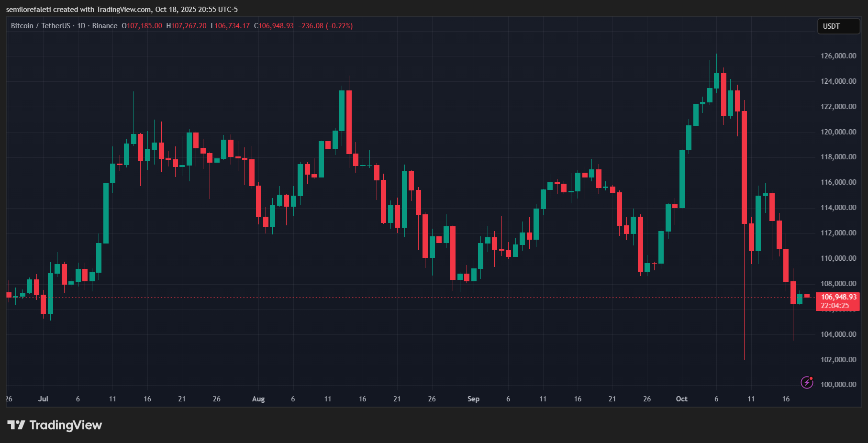Click the −236.08 (−0.22%) change value

tap(325, 26)
